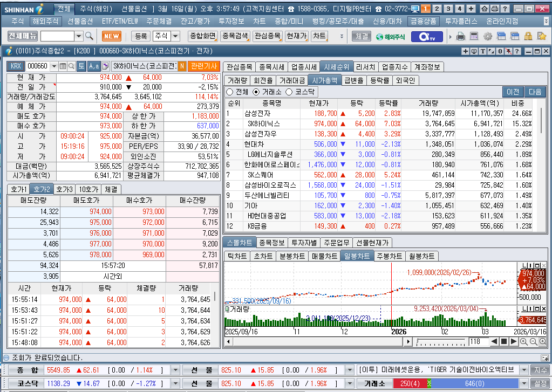Click the chart scroll-left arrow
This screenshot has height=392, width=552.
tap(229, 341)
